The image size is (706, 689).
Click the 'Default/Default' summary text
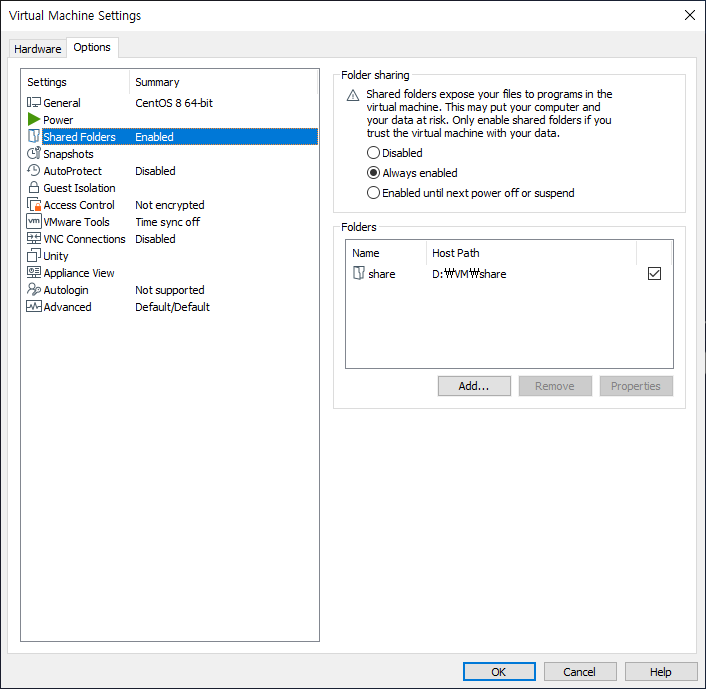pyautogui.click(x=172, y=307)
